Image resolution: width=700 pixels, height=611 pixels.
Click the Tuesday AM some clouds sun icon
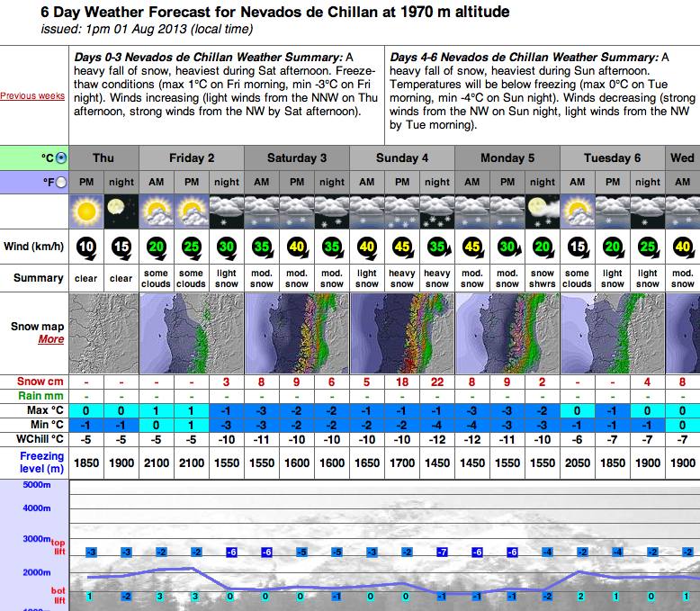pyautogui.click(x=578, y=211)
